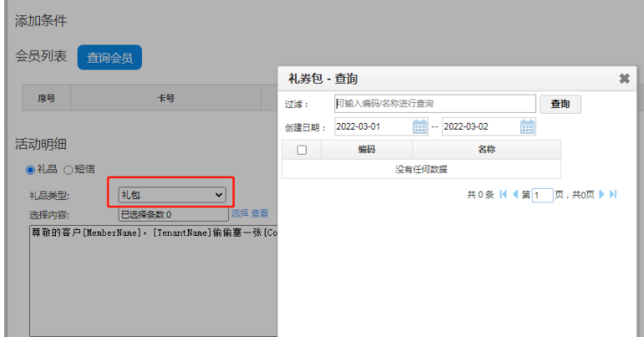644x337 pixels.
Task: Click the 查询会员 button
Action: [109, 58]
